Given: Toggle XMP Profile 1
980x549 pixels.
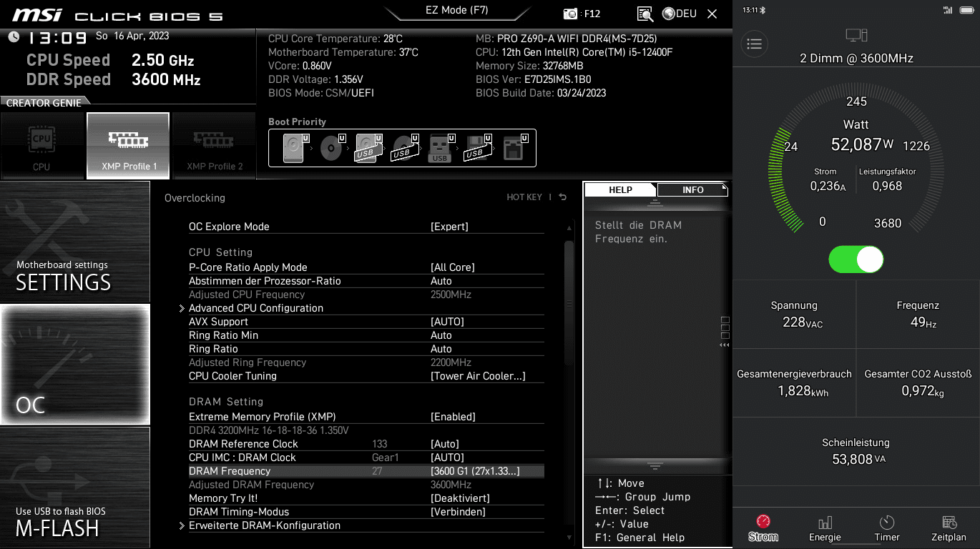Looking at the screenshot, I should (128, 146).
